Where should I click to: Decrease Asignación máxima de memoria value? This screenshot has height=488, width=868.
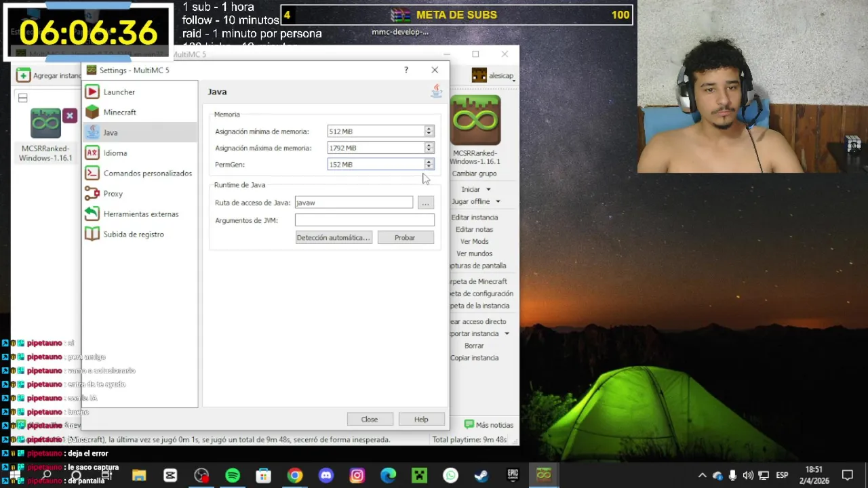[429, 150]
